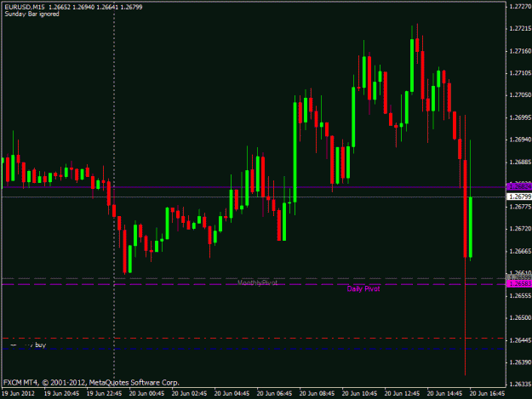Click the 1.26775 price axis label
This screenshot has height=399, width=532.
pos(520,207)
